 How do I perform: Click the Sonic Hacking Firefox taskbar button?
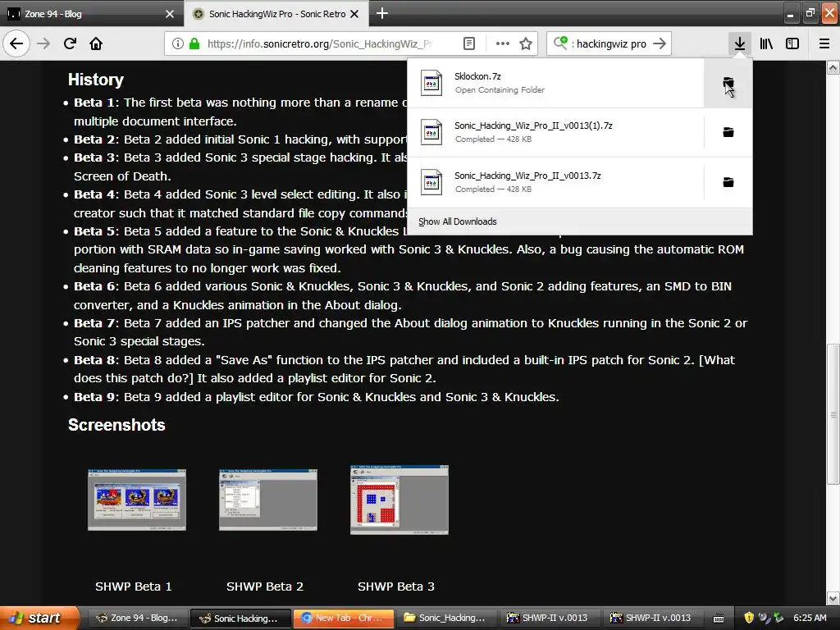click(x=240, y=618)
